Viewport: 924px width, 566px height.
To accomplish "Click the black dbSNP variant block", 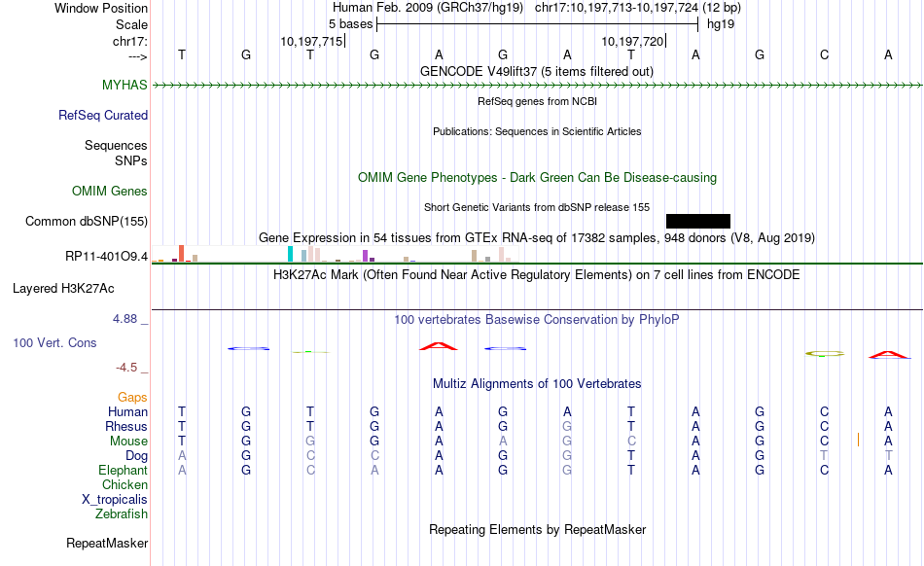I will 698,221.
